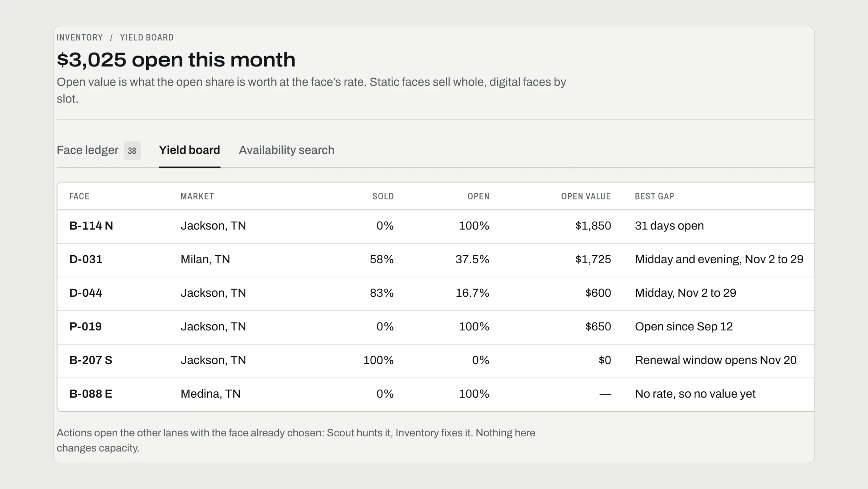
Task: Click the $1,850 open value
Action: 593,226
